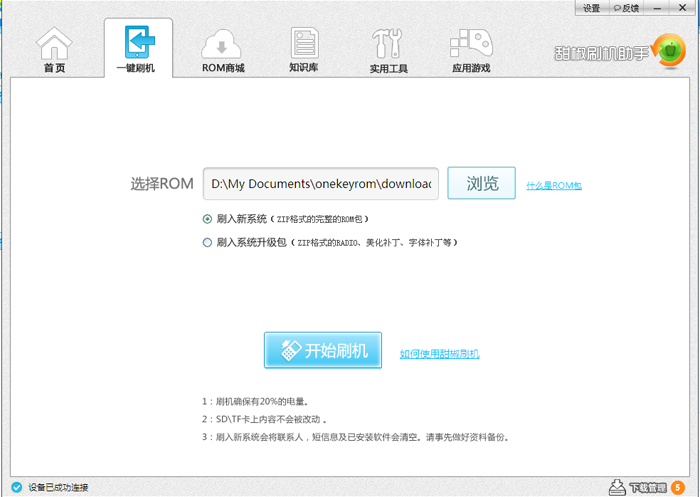Image resolution: width=700 pixels, height=497 pixels.
Task: Click the 浏览 browse button
Action: (x=481, y=183)
